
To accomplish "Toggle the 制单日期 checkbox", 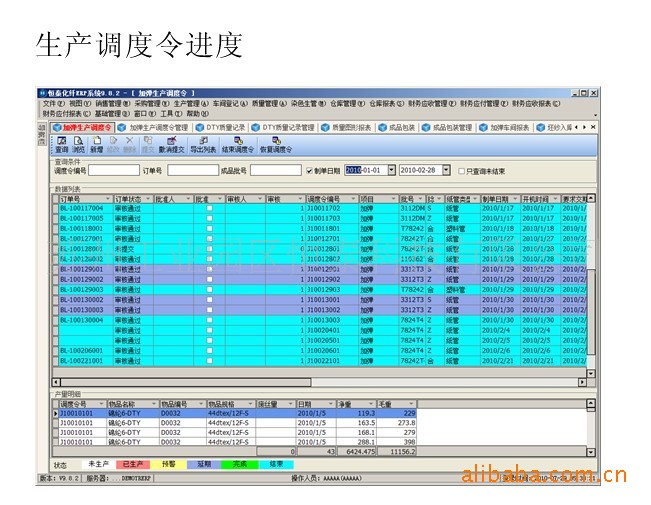I will [x=310, y=171].
